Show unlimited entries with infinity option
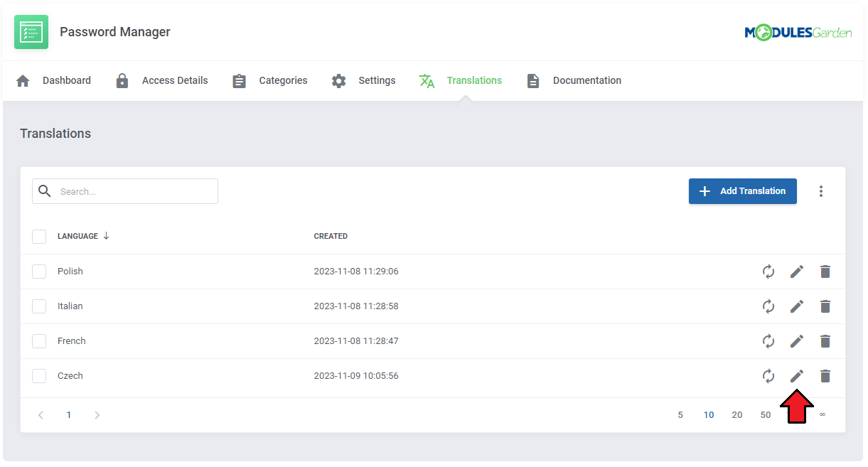The image size is (868, 467). [823, 415]
